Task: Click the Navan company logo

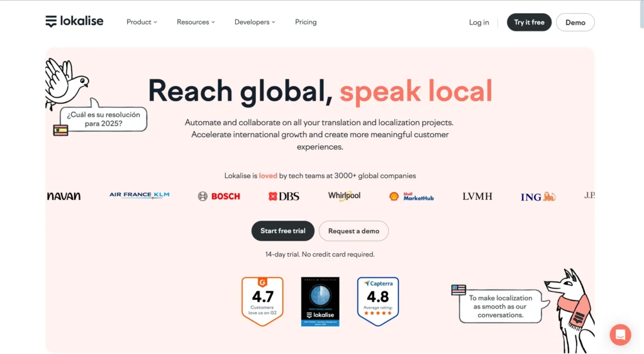Action: coord(64,196)
